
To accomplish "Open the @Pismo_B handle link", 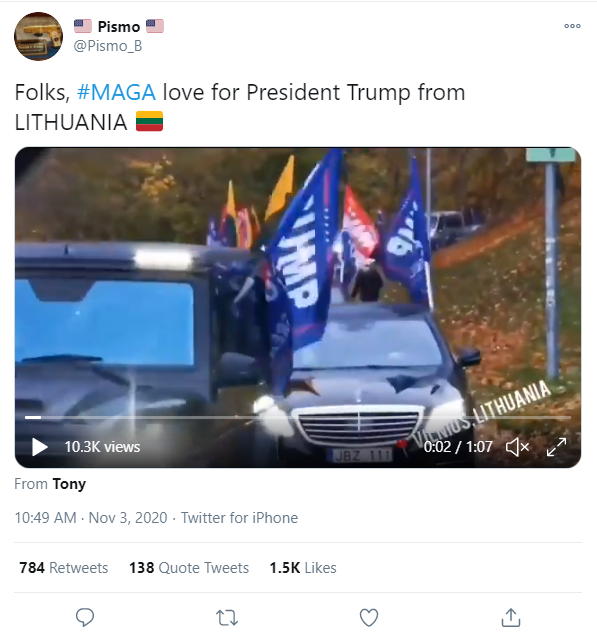I will click(108, 46).
